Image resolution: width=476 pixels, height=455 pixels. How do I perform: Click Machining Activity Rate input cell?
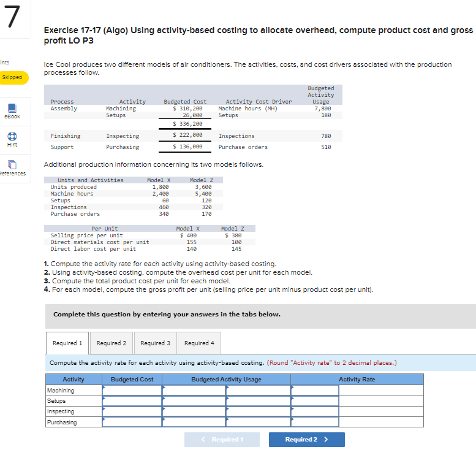pos(315,390)
